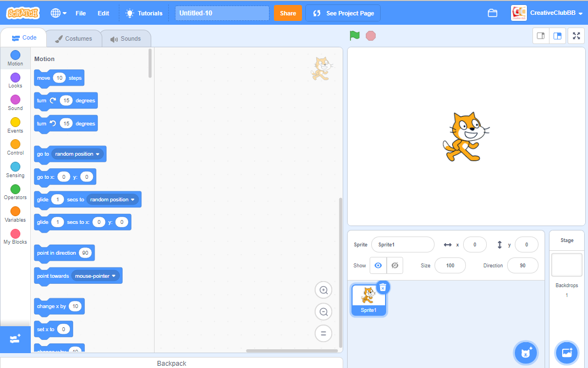Open the File menu
588x368 pixels.
[x=80, y=12]
